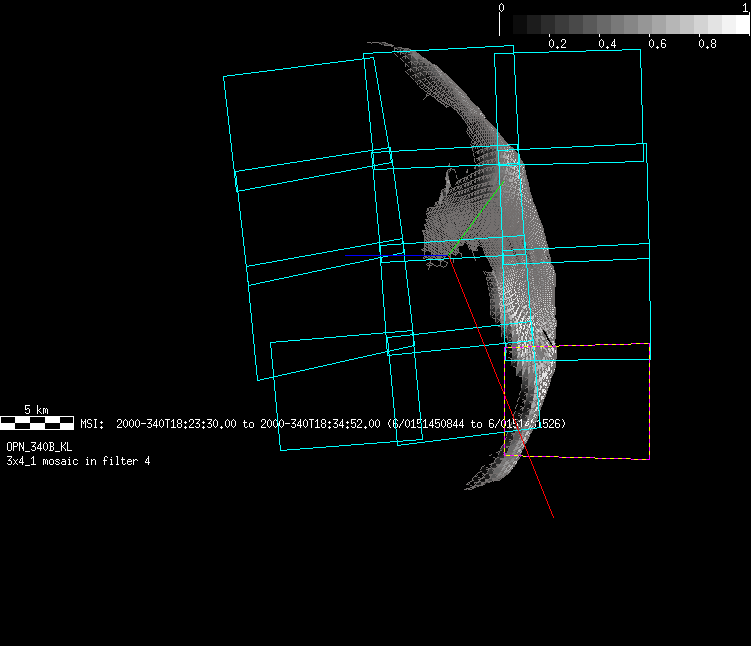Click the 0.2 tick label on colorbar
751x646 pixels.
(x=557, y=45)
